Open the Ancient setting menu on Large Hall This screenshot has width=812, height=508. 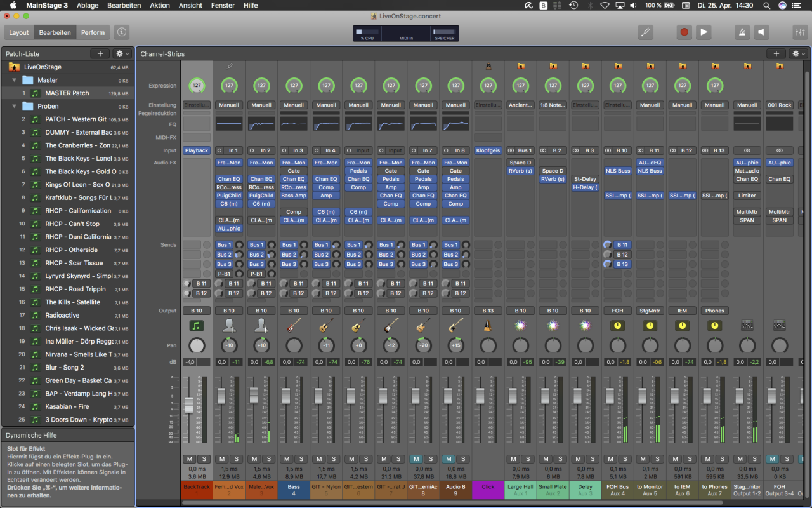520,105
